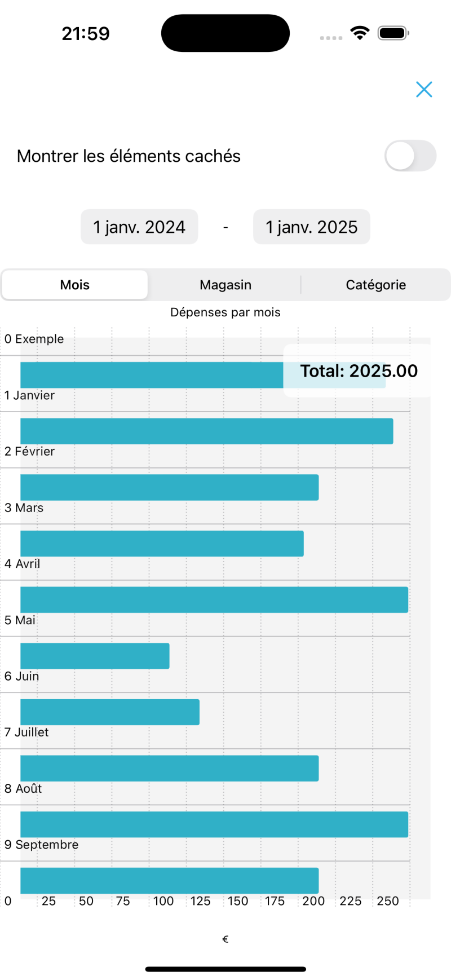Select the Mois tab
451x980 pixels.
click(75, 285)
